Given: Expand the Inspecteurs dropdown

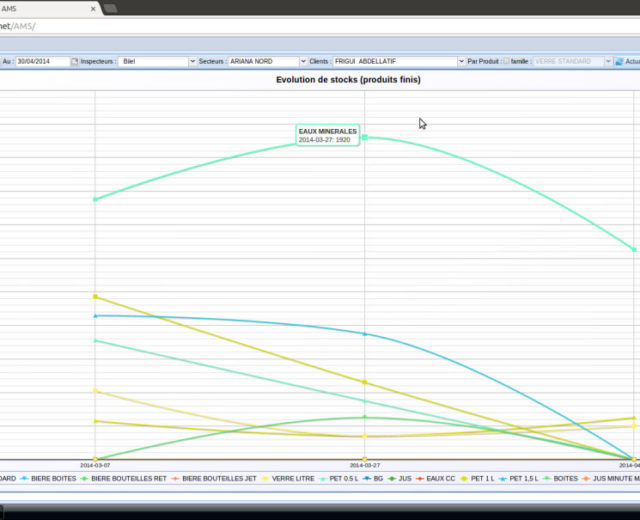Looking at the screenshot, I should tap(191, 61).
